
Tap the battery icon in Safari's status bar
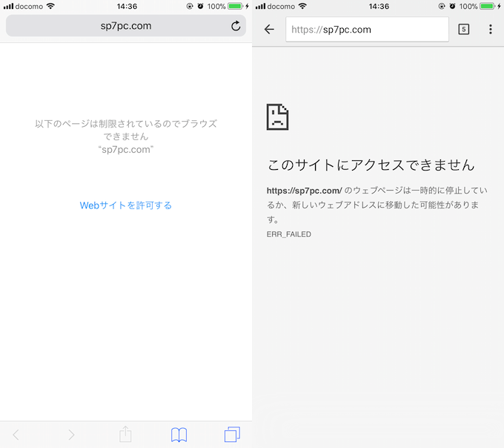click(236, 6)
